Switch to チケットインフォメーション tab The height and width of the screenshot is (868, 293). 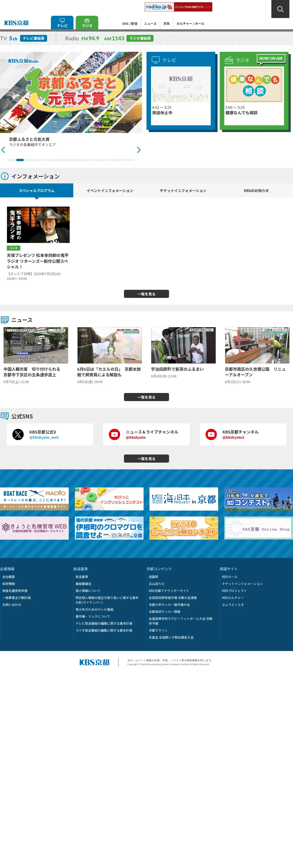click(183, 191)
